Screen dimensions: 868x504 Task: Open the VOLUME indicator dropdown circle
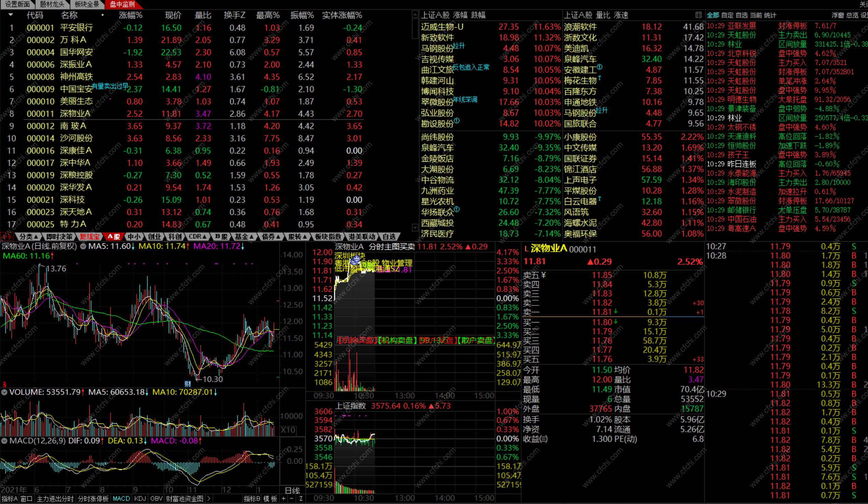click(x=4, y=392)
